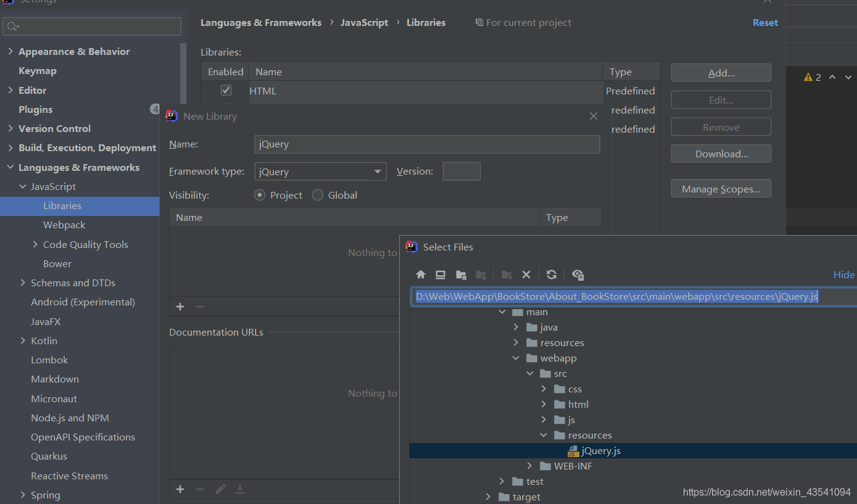The image size is (857, 504).
Task: Open Markdown settings page
Action: pyautogui.click(x=55, y=379)
